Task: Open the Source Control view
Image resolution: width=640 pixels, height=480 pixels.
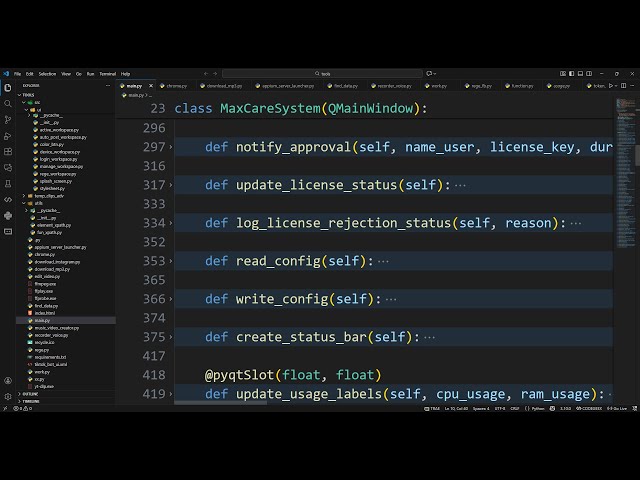Action: [8, 120]
